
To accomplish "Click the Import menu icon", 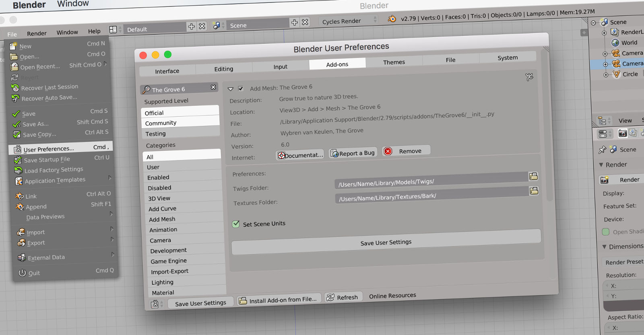I will (x=21, y=232).
